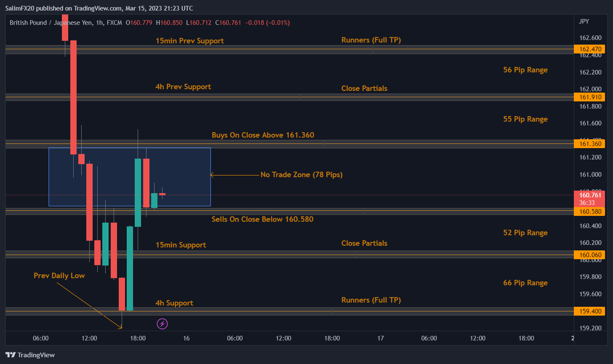Click the purple lightning bolt event icon
The width and height of the screenshot is (613, 364).
163,324
